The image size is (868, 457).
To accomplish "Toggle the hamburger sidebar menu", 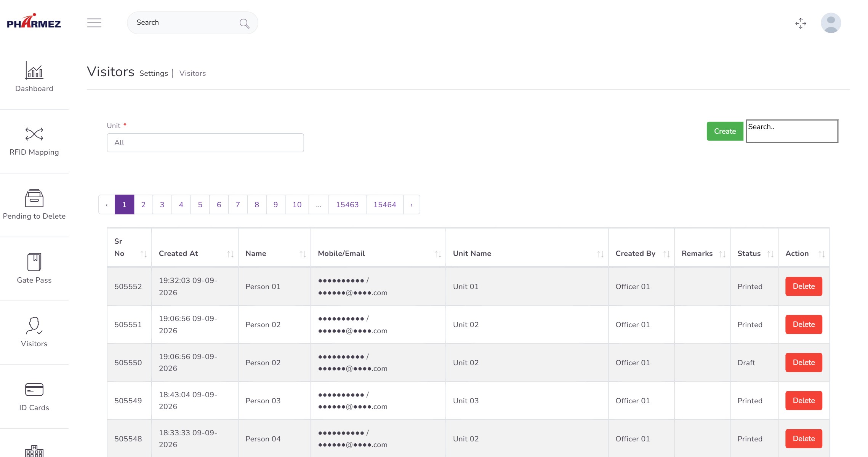I will click(94, 23).
